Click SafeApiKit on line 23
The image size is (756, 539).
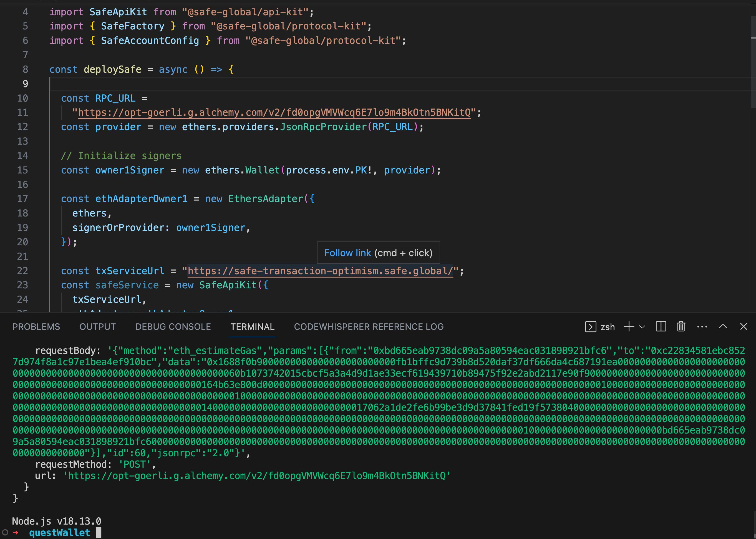(x=228, y=285)
